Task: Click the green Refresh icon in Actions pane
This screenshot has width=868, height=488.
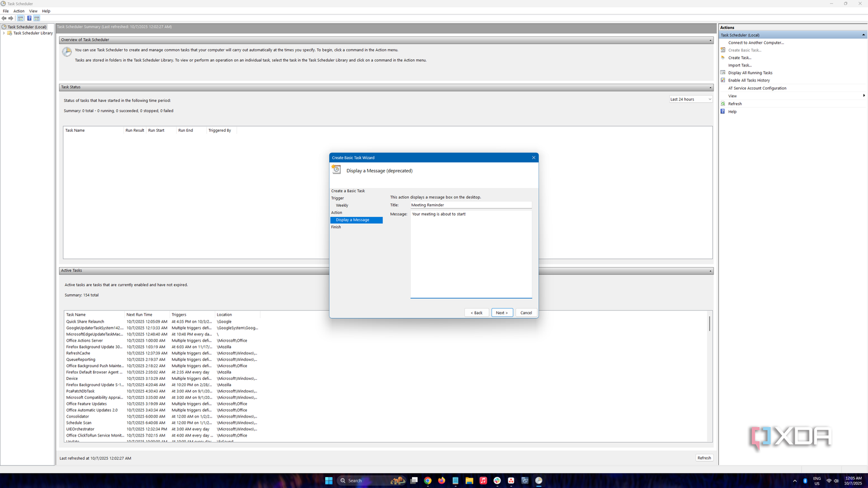Action: (x=723, y=103)
